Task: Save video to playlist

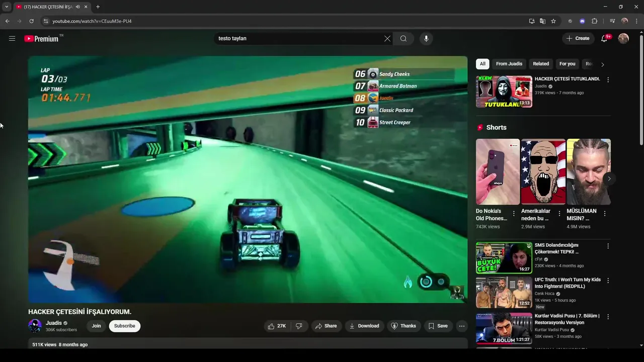Action: (438, 326)
